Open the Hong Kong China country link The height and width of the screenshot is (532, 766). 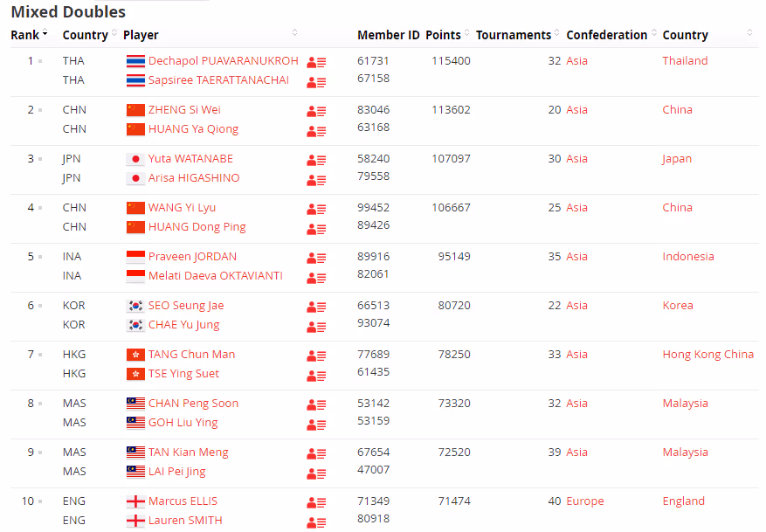tap(707, 355)
